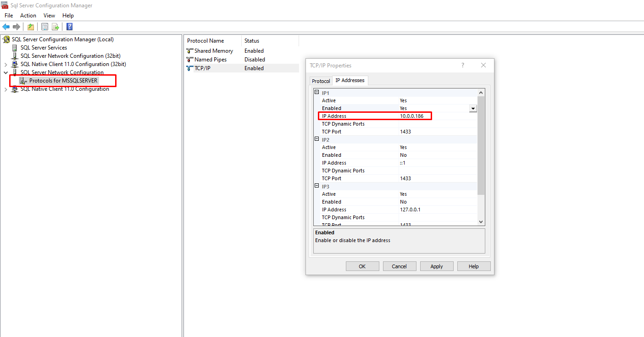Click the Export List toolbar icon

click(55, 26)
